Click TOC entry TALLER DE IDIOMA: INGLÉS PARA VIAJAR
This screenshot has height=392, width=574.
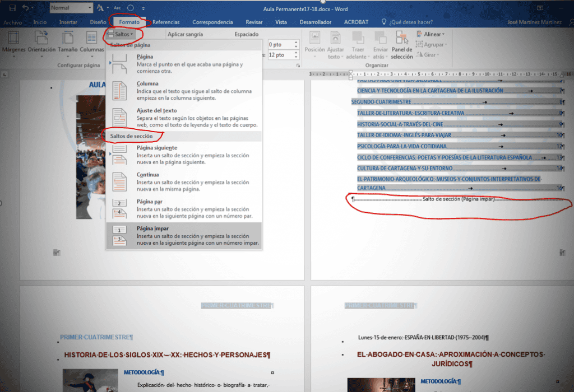click(x=461, y=136)
